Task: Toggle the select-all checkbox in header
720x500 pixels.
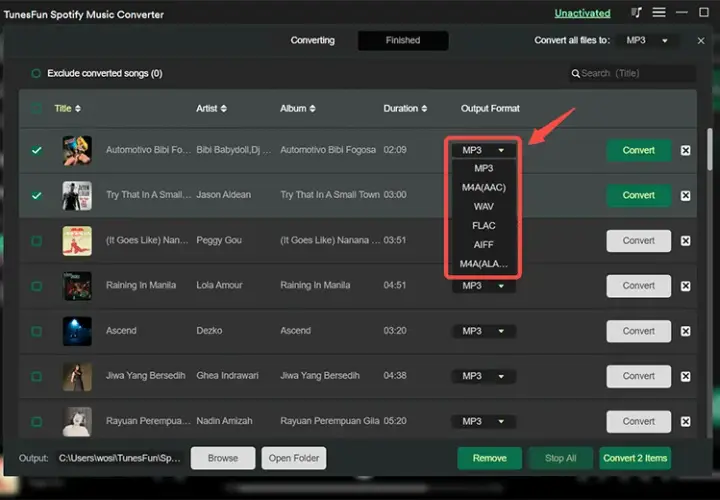Action: point(36,108)
